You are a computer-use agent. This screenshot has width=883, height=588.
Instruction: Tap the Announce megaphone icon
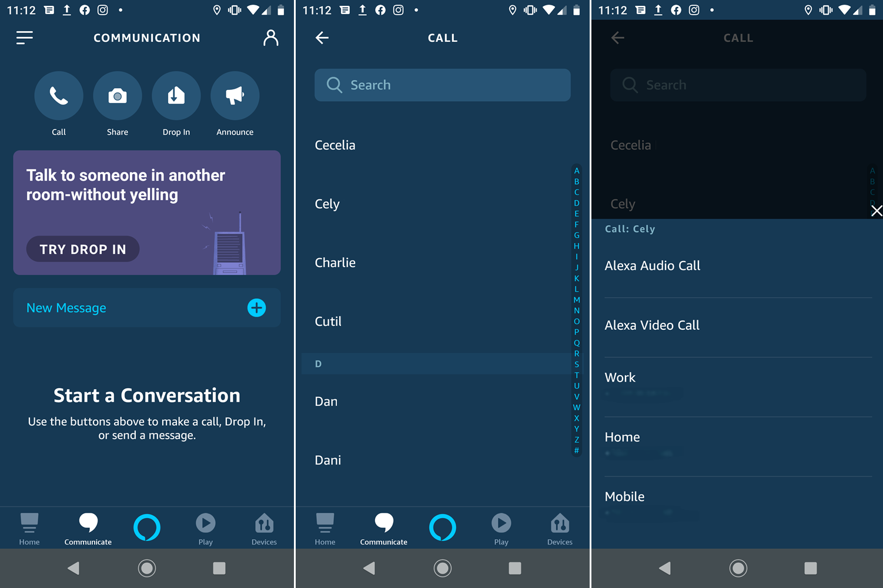[x=235, y=95]
